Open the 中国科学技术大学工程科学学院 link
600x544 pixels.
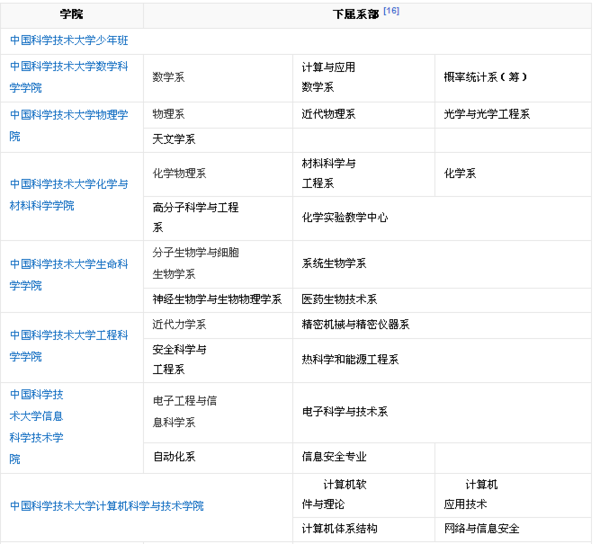tap(69, 346)
